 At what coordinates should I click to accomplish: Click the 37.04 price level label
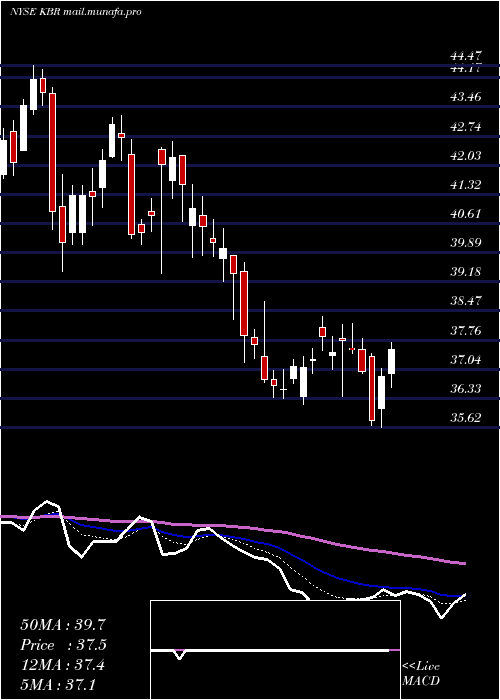tap(466, 360)
